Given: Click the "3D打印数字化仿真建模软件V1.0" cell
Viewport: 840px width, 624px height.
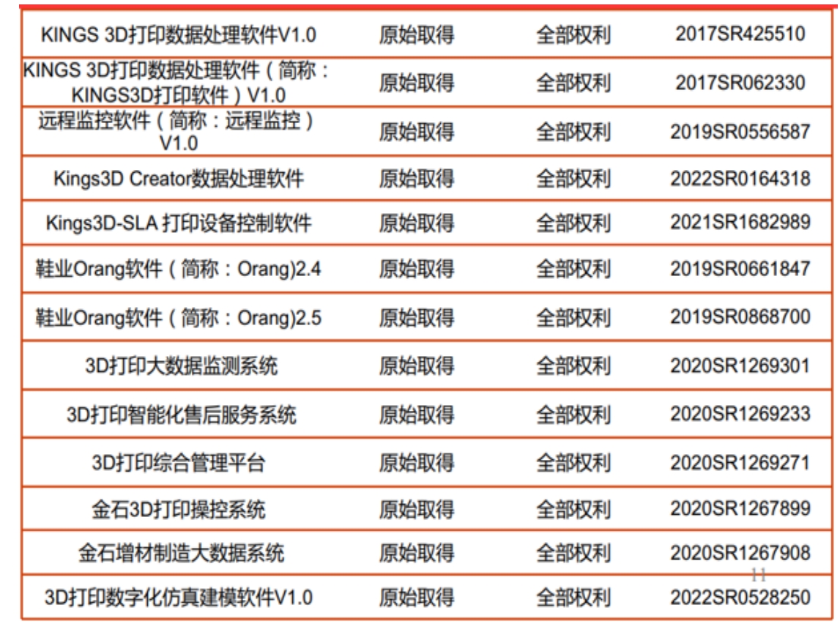Looking at the screenshot, I should 179,597.
